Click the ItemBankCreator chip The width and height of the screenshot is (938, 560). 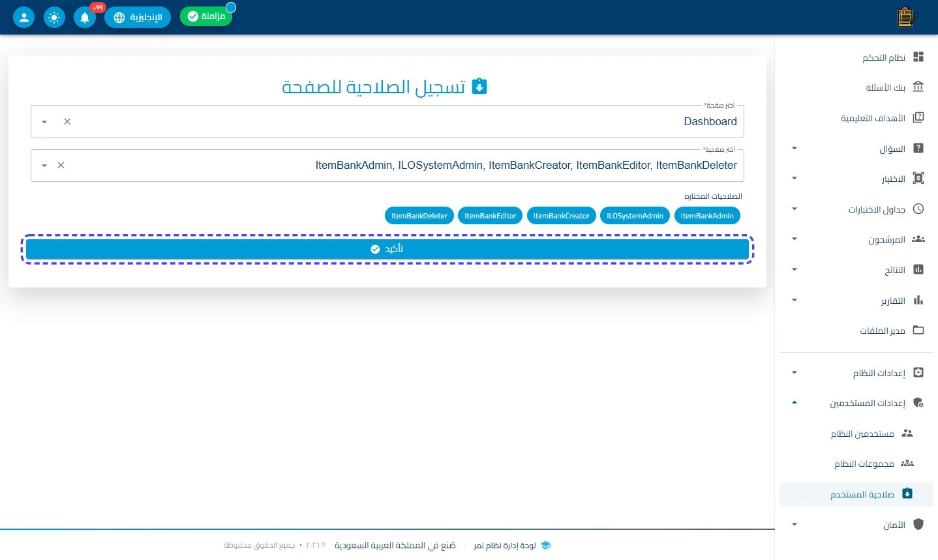point(561,216)
